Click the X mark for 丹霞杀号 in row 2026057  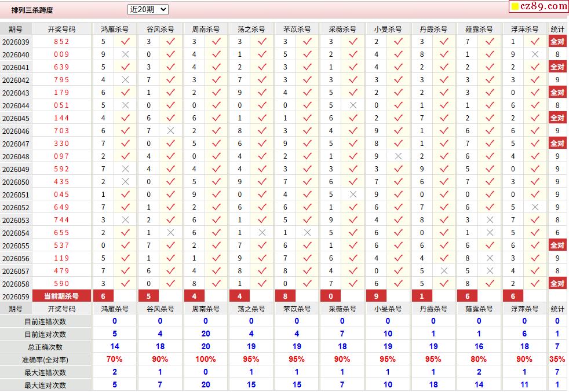pyautogui.click(x=444, y=271)
